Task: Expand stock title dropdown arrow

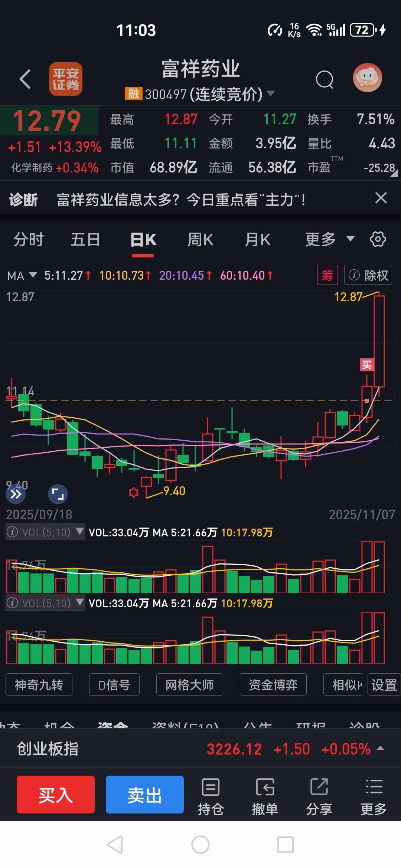Action: coord(271,93)
